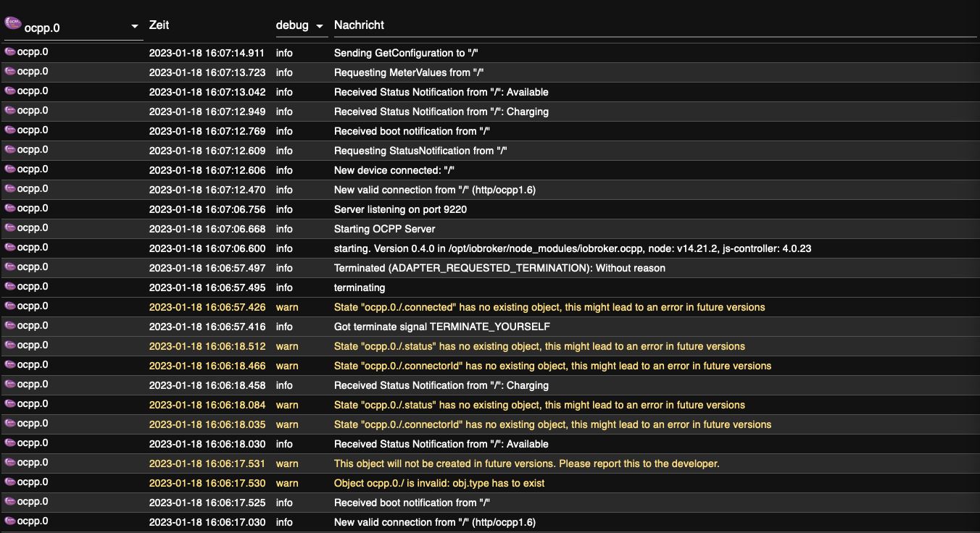Viewport: 980px width, 533px height.
Task: Click timestamp 2023-01-18 16:07:14.911
Action: tap(207, 53)
